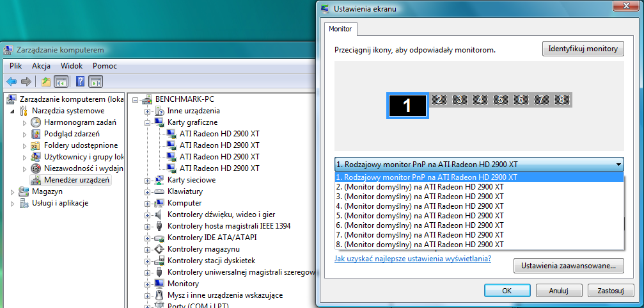Select monitor 8 icon in preview area
The image size is (644, 308).
pos(562,99)
